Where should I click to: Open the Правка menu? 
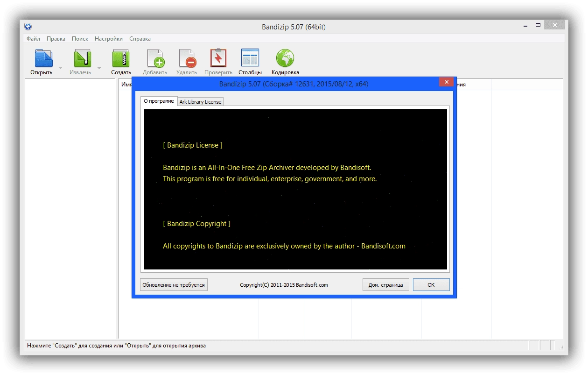point(56,39)
